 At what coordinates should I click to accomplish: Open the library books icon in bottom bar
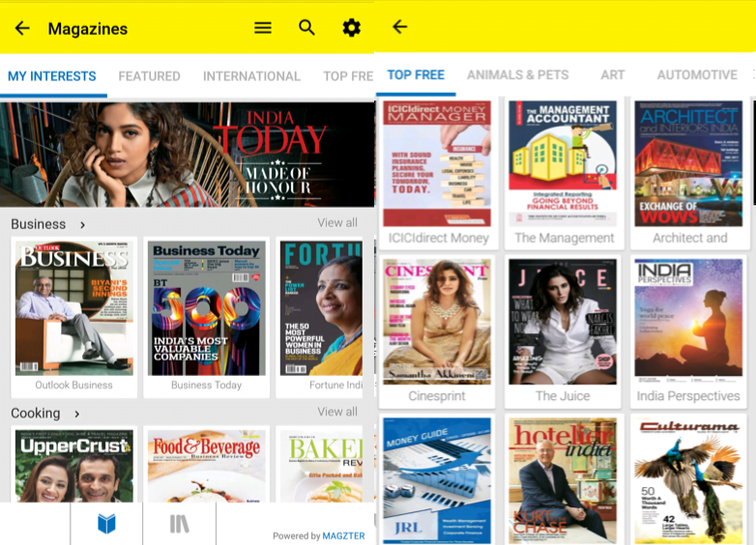tap(180, 524)
